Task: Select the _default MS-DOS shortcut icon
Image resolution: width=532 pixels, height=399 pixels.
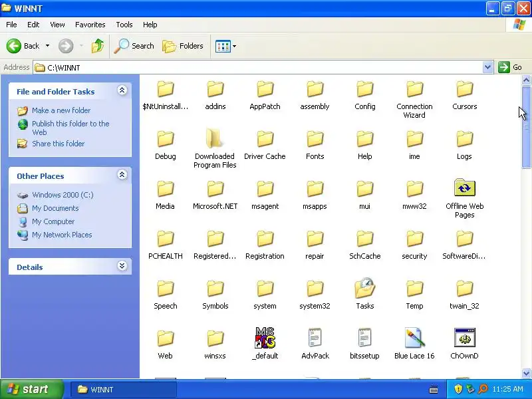Action: click(265, 338)
